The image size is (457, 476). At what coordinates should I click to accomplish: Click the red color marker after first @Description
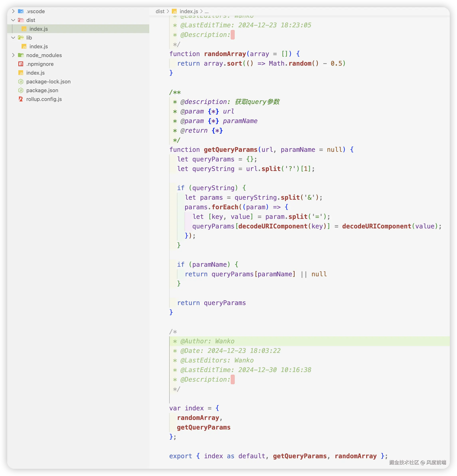(x=232, y=35)
